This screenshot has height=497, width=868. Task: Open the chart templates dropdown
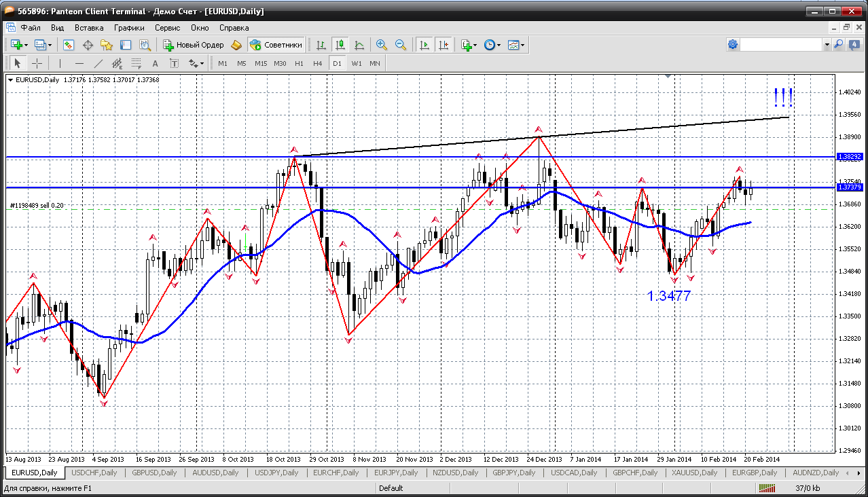pyautogui.click(x=516, y=45)
